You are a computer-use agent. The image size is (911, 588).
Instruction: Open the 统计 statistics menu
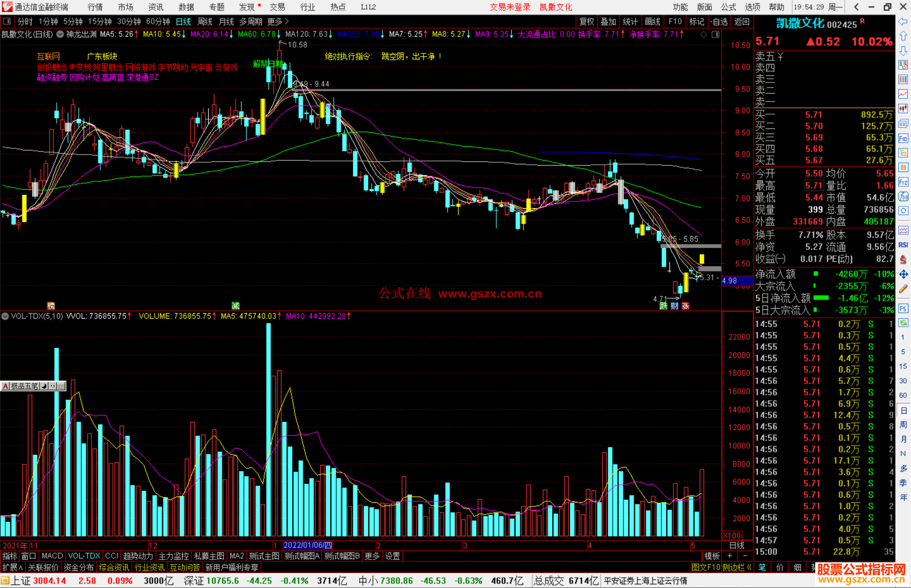click(x=630, y=21)
